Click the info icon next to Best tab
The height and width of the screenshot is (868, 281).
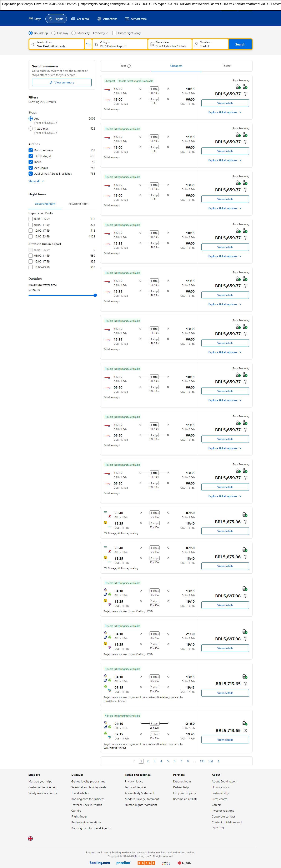[129, 66]
